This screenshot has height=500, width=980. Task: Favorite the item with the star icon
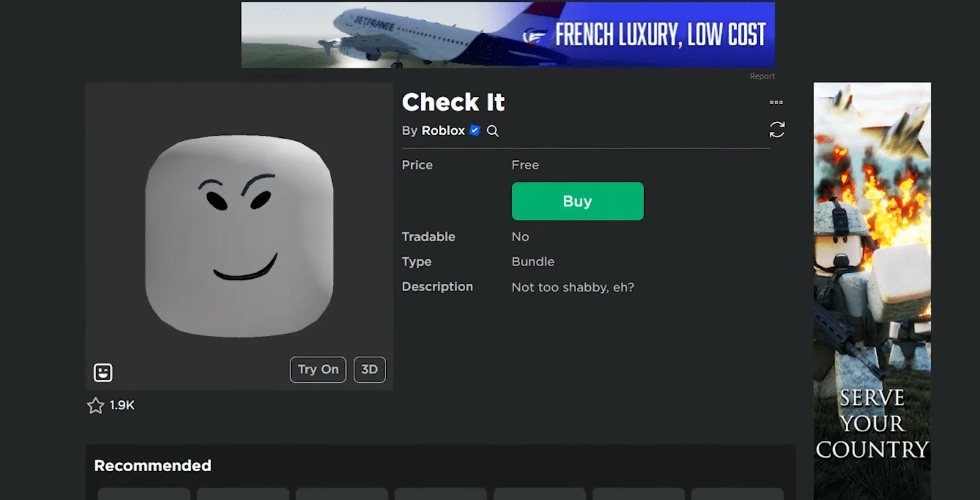click(x=96, y=406)
